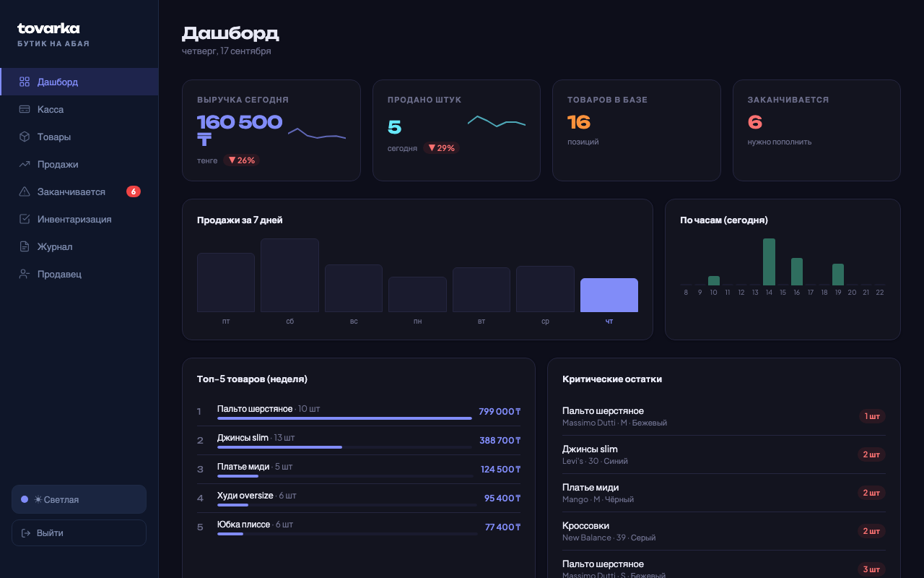Click the Товары box icon
Image resolution: width=924 pixels, height=578 pixels.
pos(25,137)
